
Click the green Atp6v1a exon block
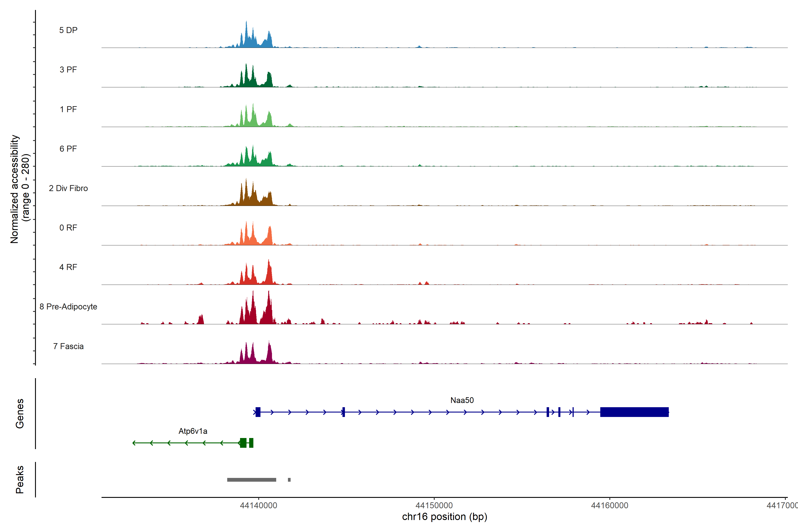click(x=243, y=443)
